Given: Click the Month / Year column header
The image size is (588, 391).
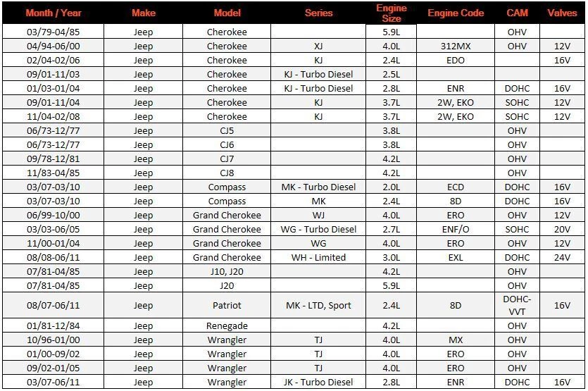Looking at the screenshot, I should click(54, 13).
